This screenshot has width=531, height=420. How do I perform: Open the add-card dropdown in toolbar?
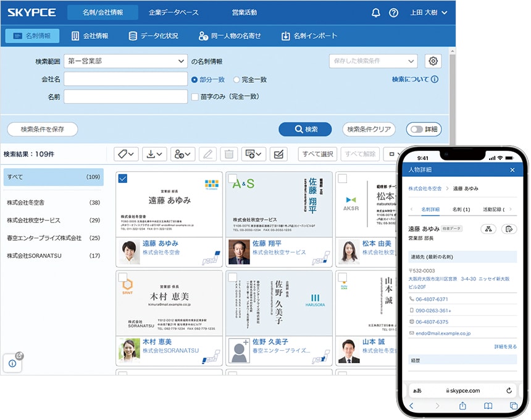click(x=254, y=154)
